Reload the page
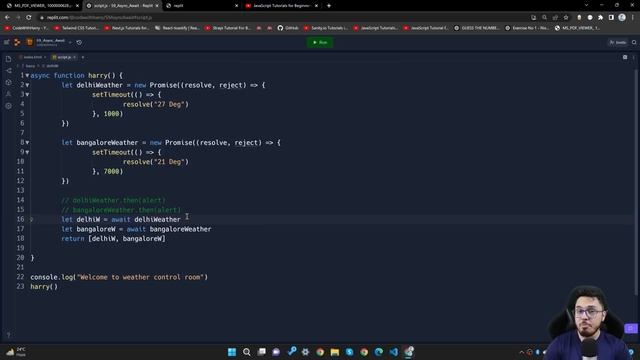 click(x=29, y=18)
